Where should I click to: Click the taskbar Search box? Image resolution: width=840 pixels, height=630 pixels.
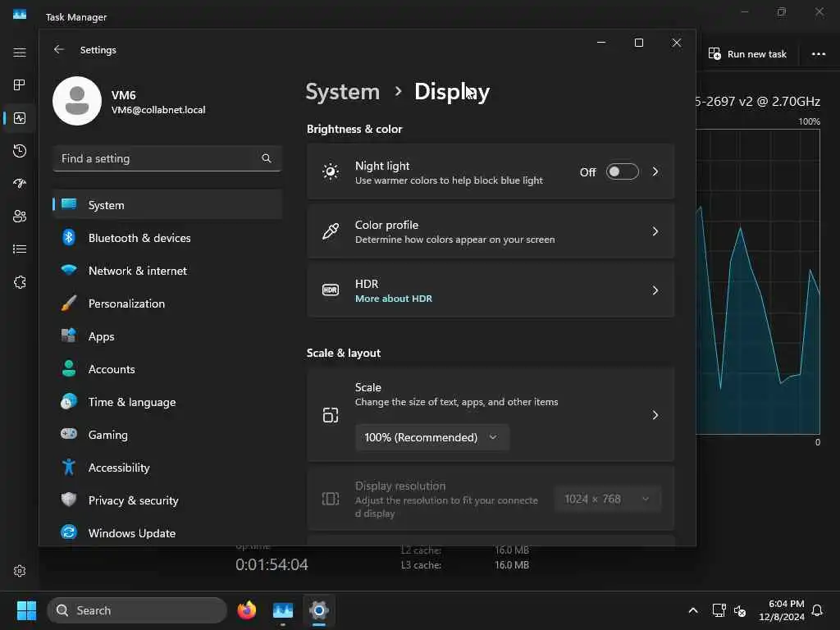coord(137,610)
